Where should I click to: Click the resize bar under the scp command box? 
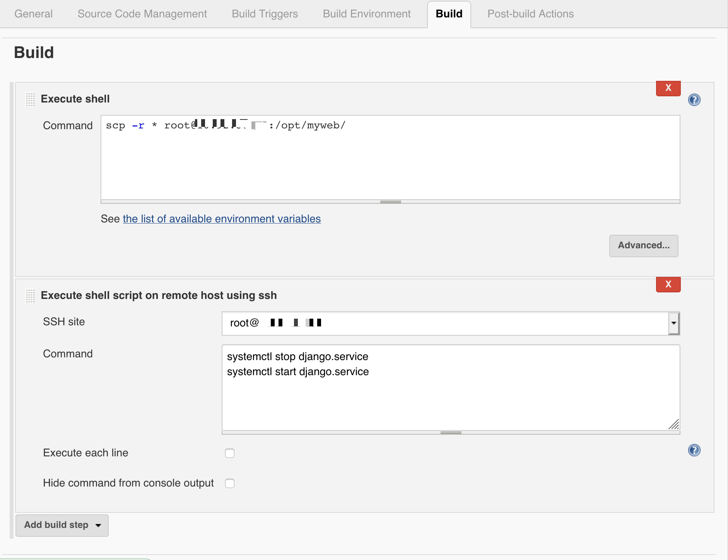click(390, 201)
